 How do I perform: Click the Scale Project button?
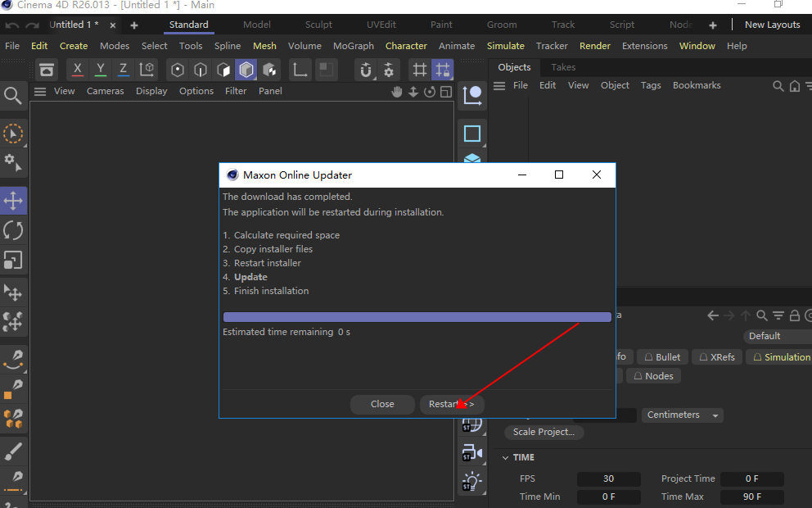[544, 433]
